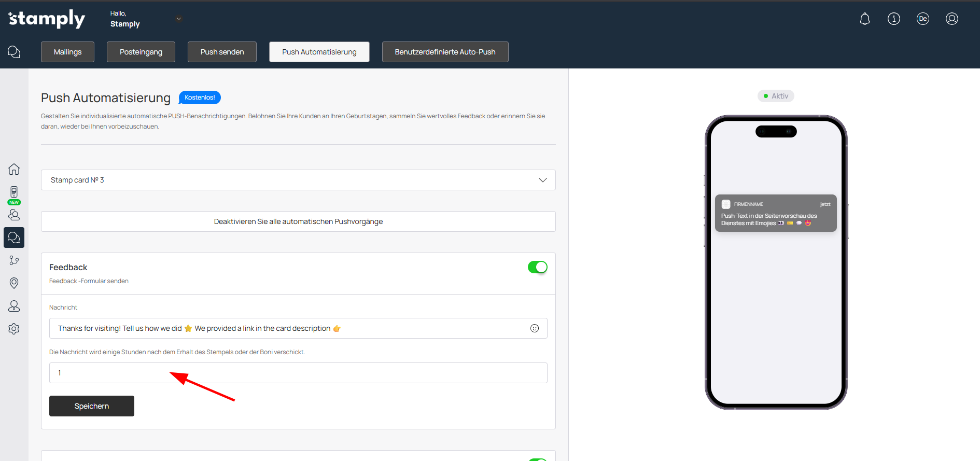The image size is (980, 461).
Task: Click the emoji picker smiley icon
Action: [534, 328]
